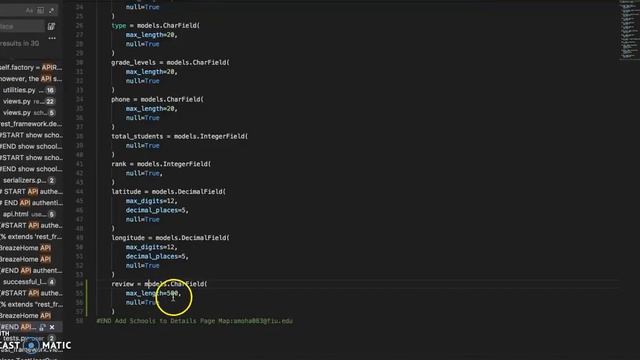
Task: Select the 'self.factory = APIR...' search match
Action: (x=31, y=67)
